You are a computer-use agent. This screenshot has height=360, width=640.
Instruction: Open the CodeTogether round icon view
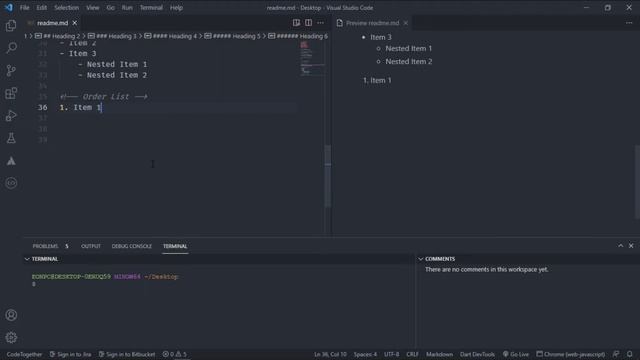11,183
